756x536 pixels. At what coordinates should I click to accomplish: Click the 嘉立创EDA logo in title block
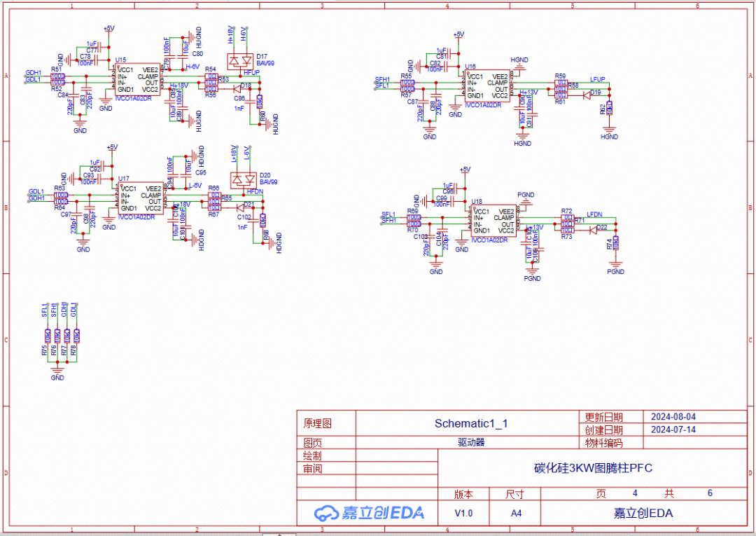click(368, 513)
